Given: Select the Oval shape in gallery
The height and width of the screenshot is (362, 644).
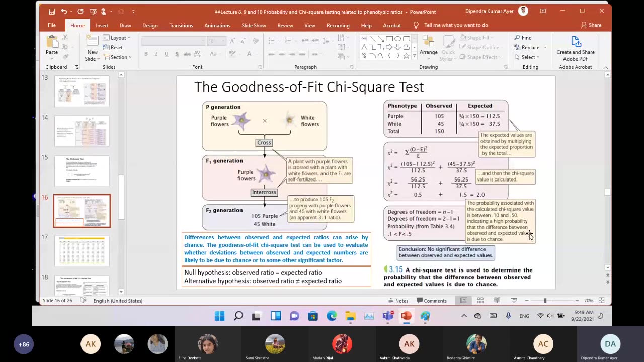Looking at the screenshot, I should click(397, 38).
